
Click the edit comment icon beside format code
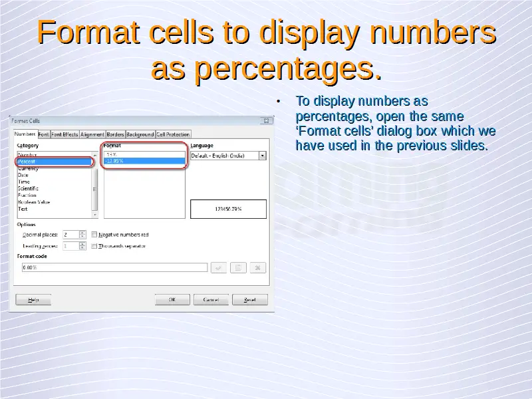pos(237,267)
